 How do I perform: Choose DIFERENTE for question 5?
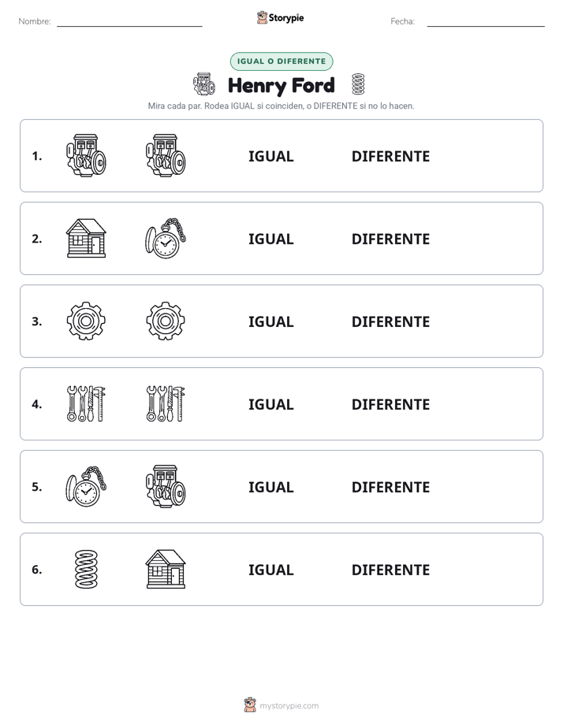pyautogui.click(x=390, y=487)
